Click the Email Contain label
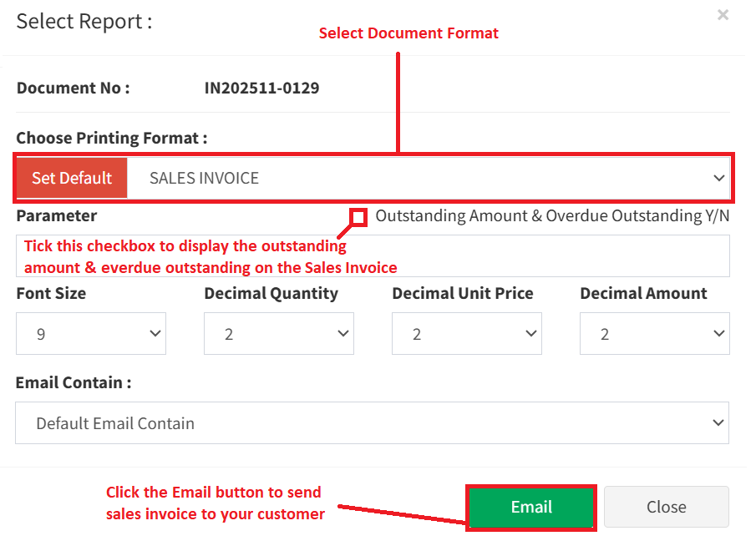Image resolution: width=756 pixels, height=546 pixels. pyautogui.click(x=74, y=382)
